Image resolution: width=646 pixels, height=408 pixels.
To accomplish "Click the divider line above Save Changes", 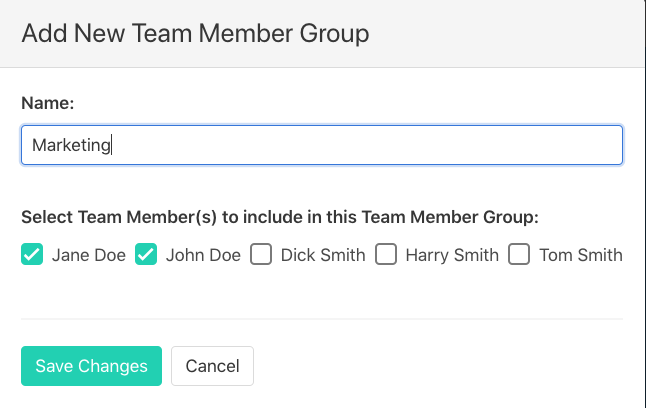I will [321, 320].
